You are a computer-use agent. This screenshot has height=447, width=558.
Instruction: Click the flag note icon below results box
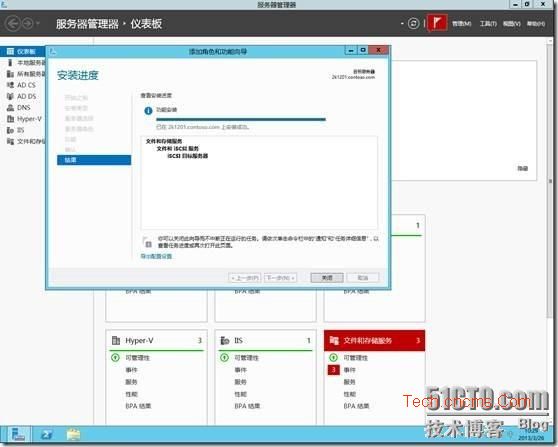point(147,242)
